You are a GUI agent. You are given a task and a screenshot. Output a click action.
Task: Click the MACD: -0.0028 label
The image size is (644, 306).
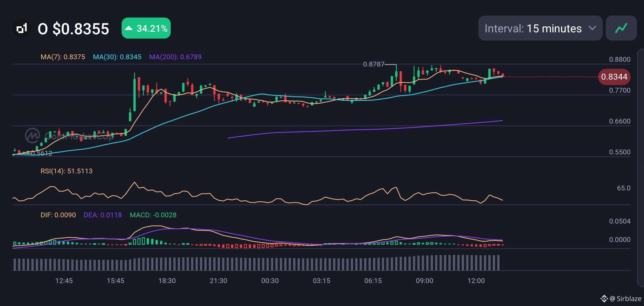153,215
